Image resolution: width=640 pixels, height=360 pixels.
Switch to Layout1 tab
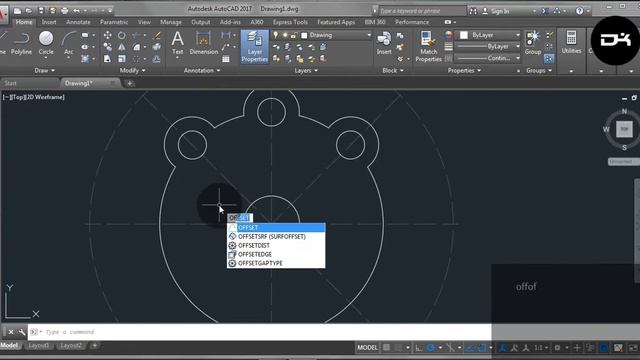click(x=39, y=346)
